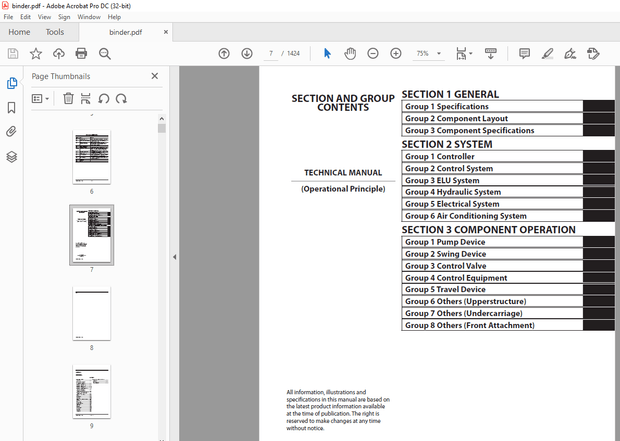Switch to the Tools tab
The image size is (620, 441).
pyautogui.click(x=55, y=32)
